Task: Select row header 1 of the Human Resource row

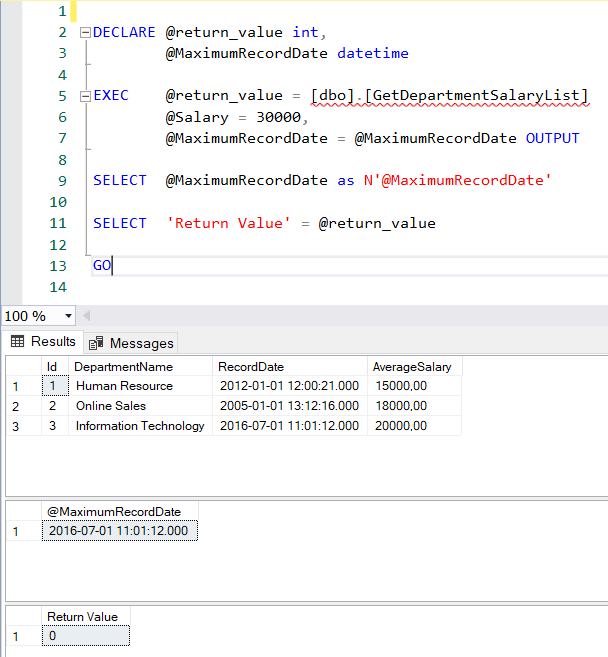Action: point(23,386)
